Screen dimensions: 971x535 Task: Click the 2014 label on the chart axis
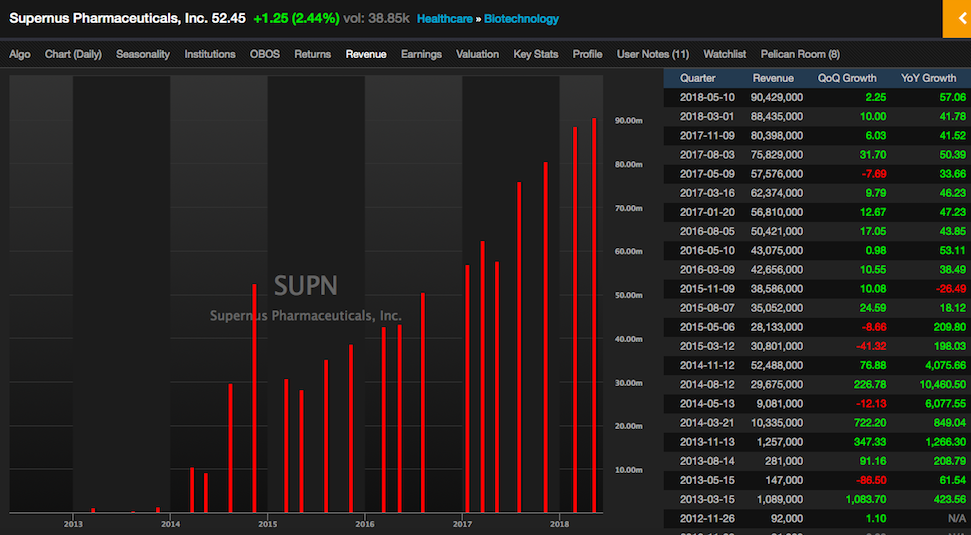(x=170, y=524)
